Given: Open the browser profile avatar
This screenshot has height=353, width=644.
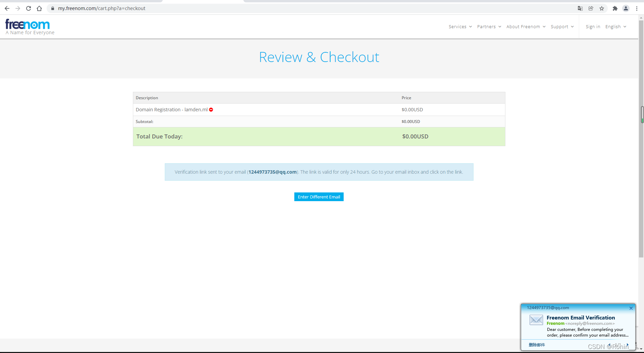Looking at the screenshot, I should pyautogui.click(x=626, y=8).
